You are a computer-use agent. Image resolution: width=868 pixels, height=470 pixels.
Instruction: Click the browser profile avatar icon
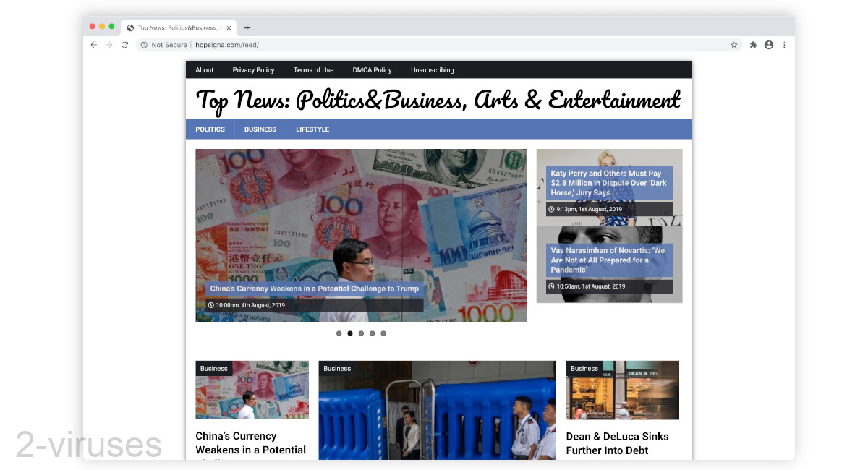click(x=769, y=44)
